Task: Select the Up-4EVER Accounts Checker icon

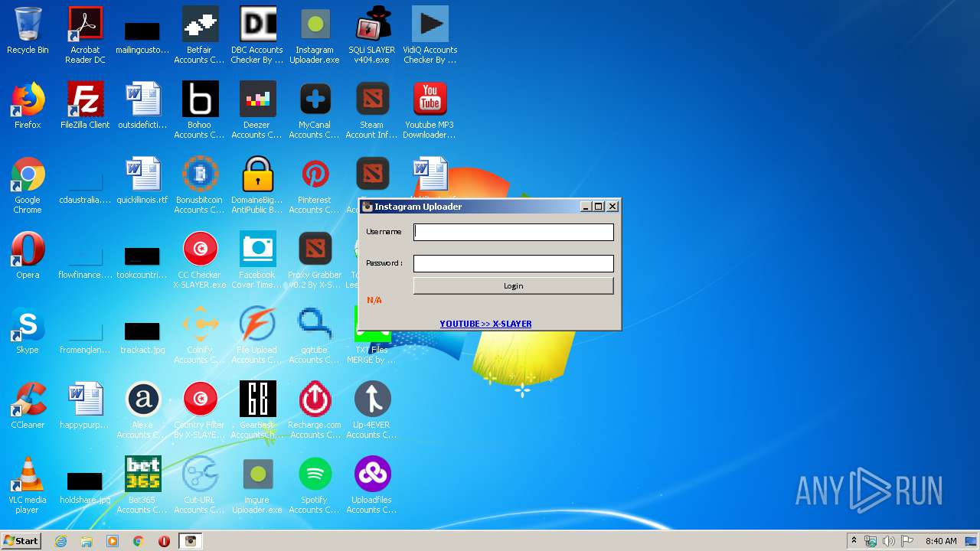Action: (x=372, y=409)
